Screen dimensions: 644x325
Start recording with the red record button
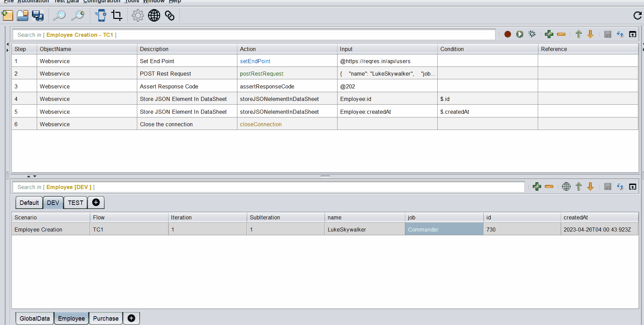click(x=507, y=34)
